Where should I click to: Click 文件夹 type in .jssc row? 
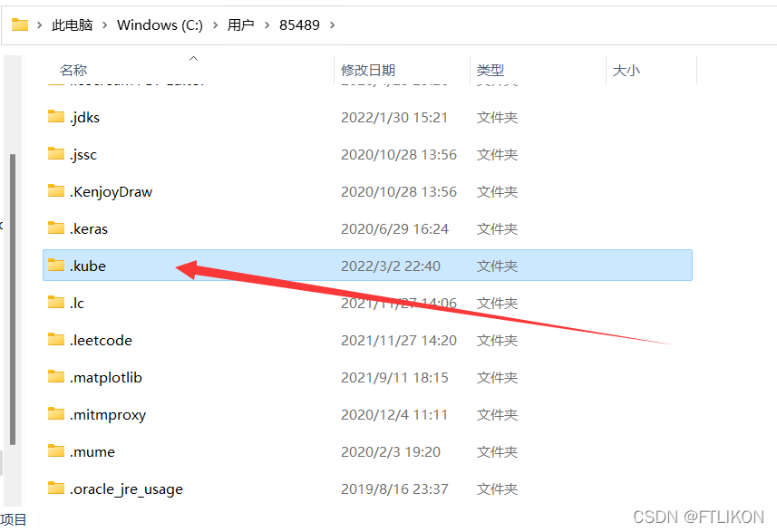497,155
